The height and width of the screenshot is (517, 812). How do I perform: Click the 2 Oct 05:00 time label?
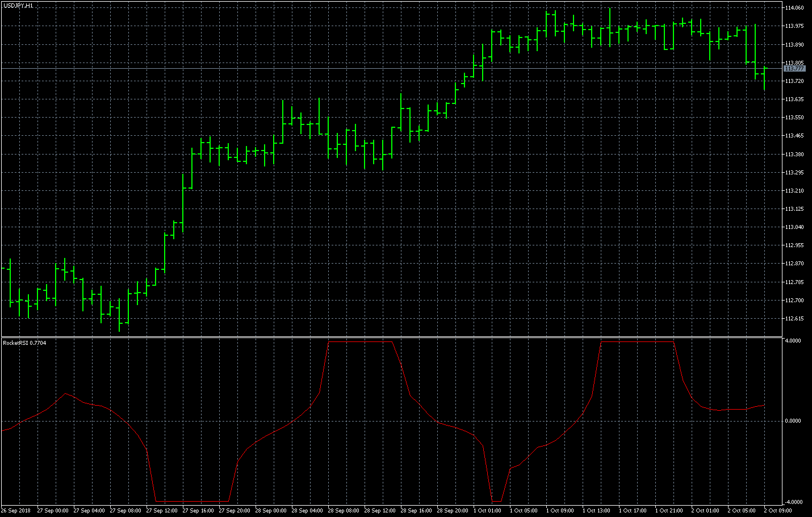tap(742, 511)
